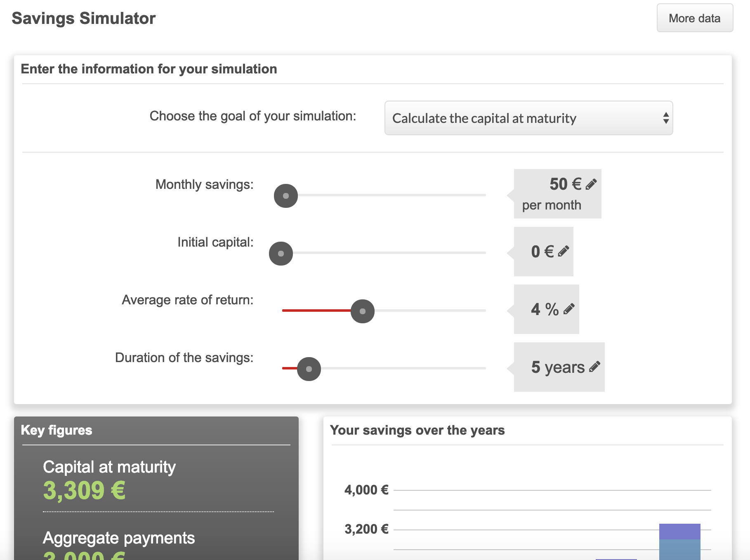Open the simulation goal dropdown
The height and width of the screenshot is (560, 750).
click(x=528, y=118)
